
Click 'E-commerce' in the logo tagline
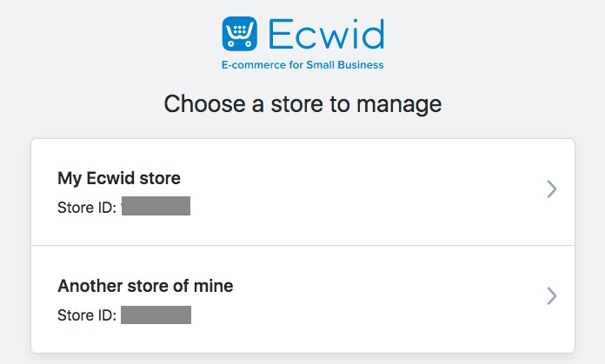254,65
